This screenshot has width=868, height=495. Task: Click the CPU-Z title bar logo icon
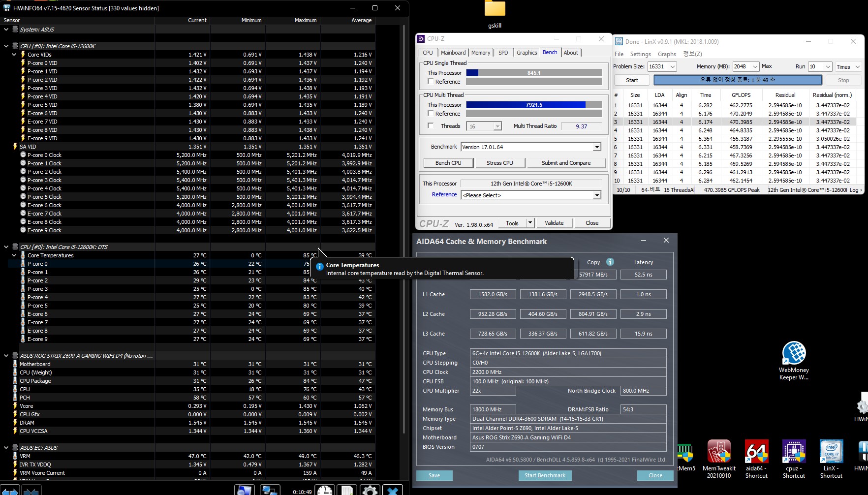(421, 39)
